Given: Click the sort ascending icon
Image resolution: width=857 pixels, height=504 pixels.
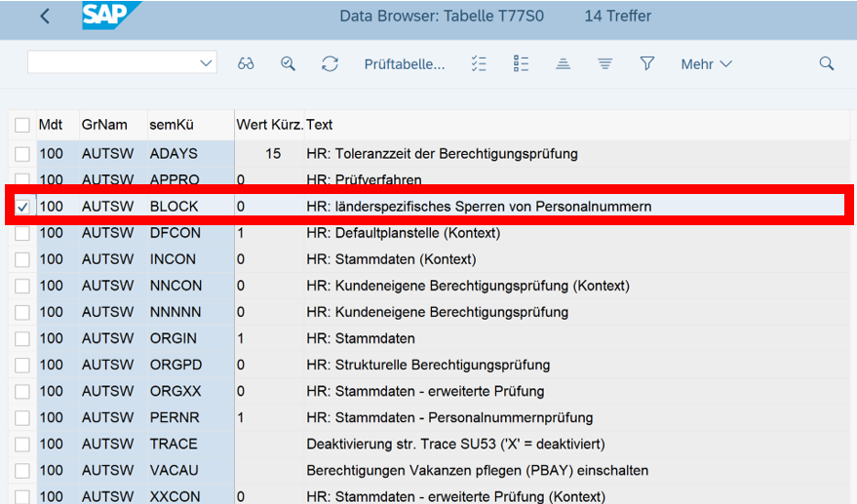Looking at the screenshot, I should [x=563, y=64].
